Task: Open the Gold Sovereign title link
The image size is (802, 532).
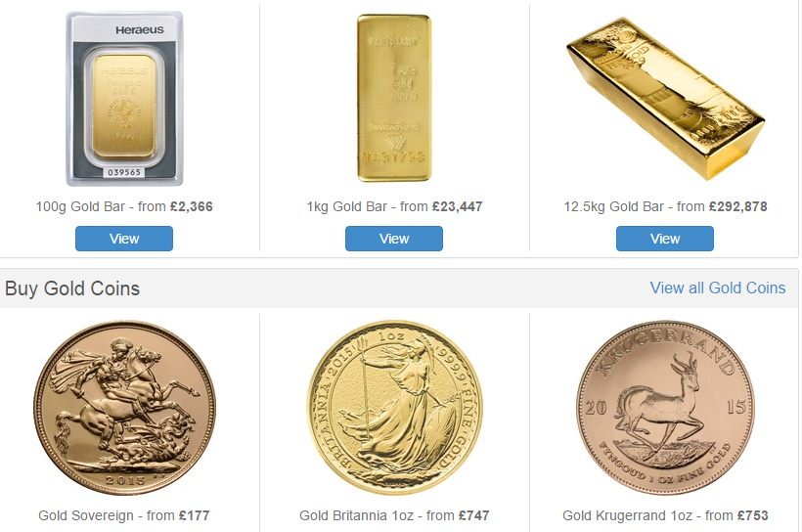Action: (x=86, y=515)
